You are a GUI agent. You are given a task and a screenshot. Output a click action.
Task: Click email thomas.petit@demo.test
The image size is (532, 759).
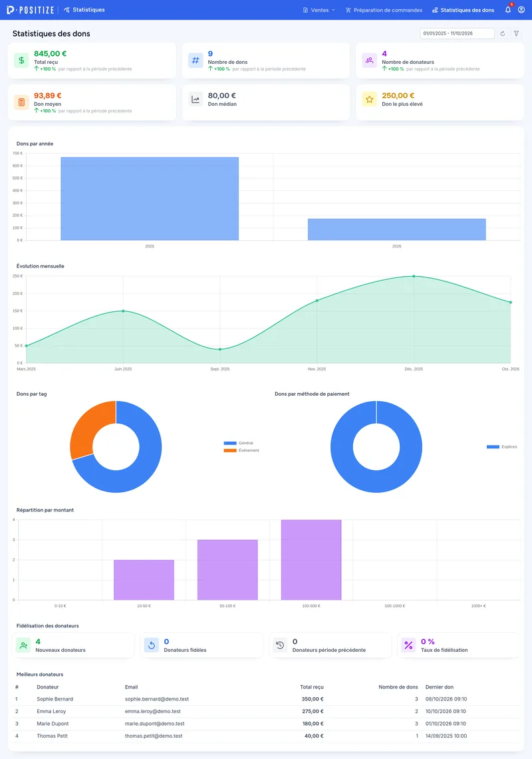tap(154, 736)
